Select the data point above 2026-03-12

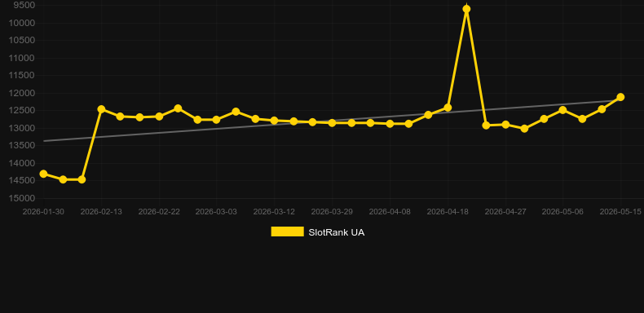click(275, 121)
